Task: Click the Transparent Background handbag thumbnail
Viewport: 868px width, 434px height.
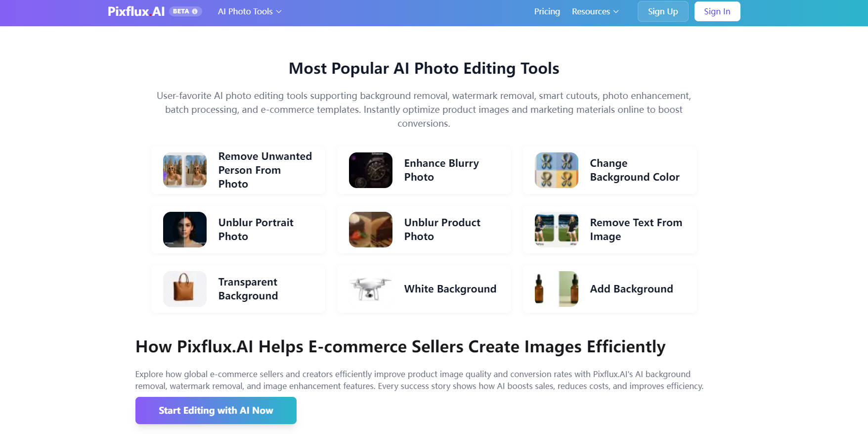Action: (x=185, y=289)
